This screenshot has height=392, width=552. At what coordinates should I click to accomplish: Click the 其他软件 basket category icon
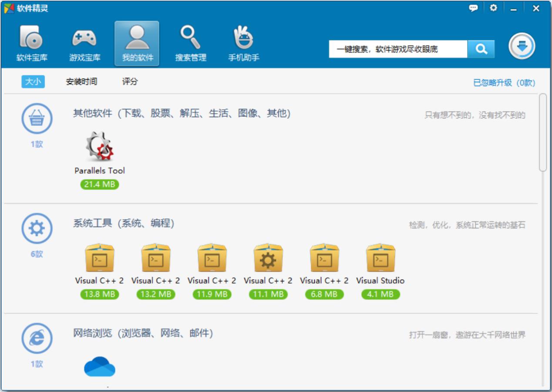coord(37,118)
